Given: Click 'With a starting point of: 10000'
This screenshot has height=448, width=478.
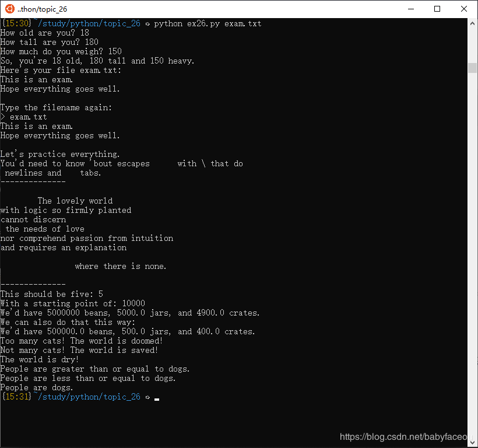Looking at the screenshot, I should click(73, 303).
